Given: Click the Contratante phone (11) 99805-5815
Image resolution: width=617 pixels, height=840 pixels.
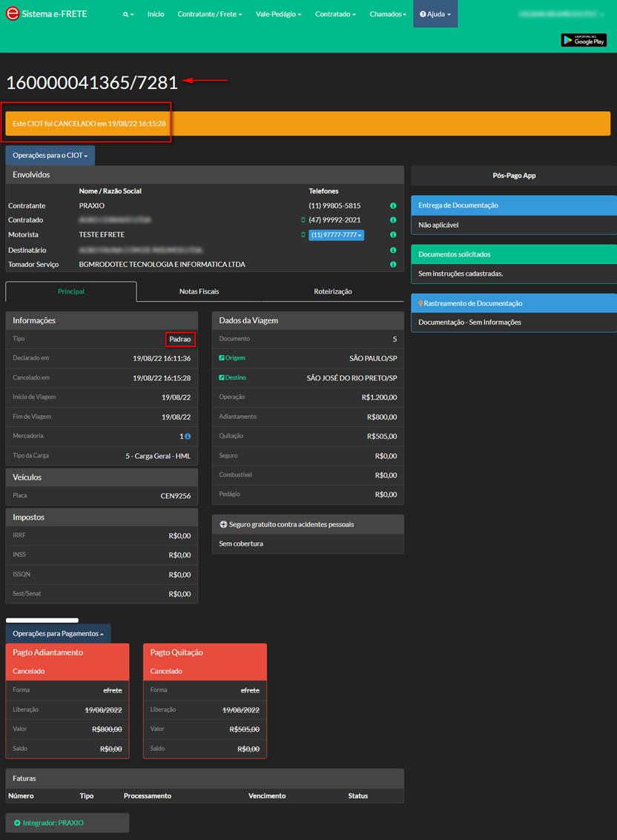Looking at the screenshot, I should click(x=334, y=205).
